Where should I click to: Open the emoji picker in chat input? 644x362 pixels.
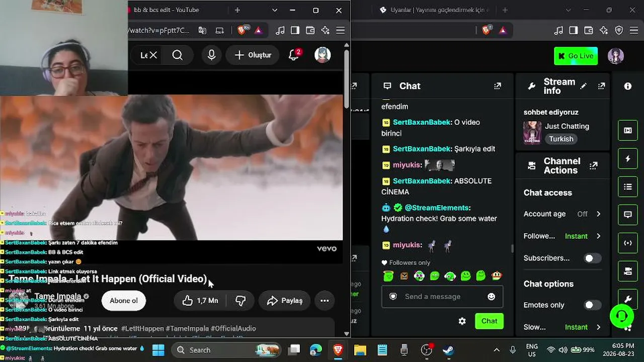[x=492, y=297]
